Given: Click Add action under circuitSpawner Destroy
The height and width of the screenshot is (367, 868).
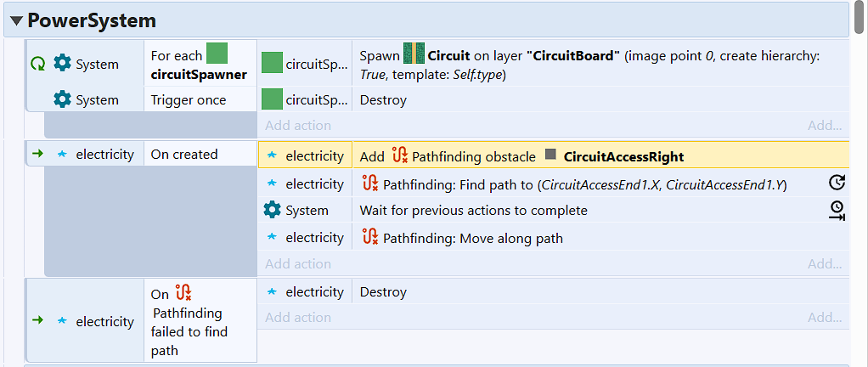Looking at the screenshot, I should click(x=298, y=125).
